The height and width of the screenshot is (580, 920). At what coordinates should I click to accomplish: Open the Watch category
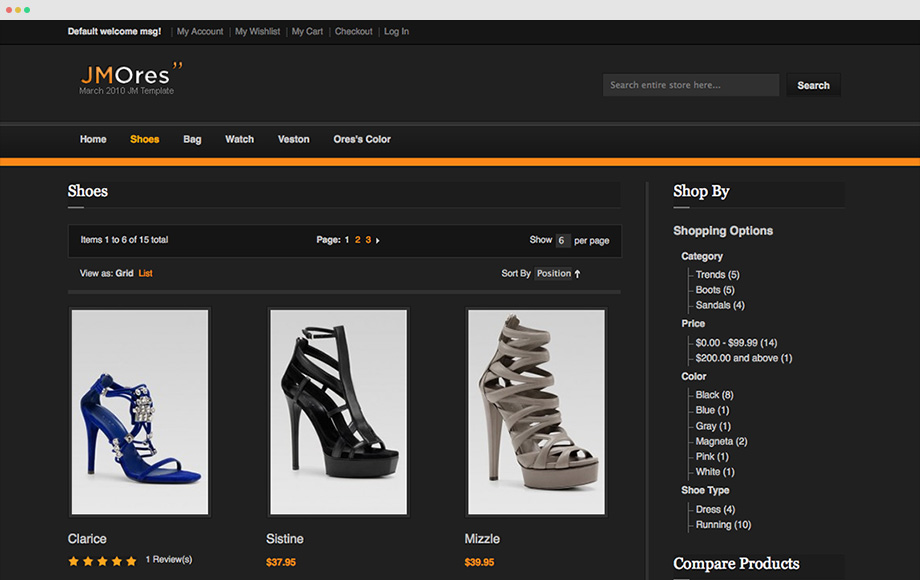(x=239, y=140)
